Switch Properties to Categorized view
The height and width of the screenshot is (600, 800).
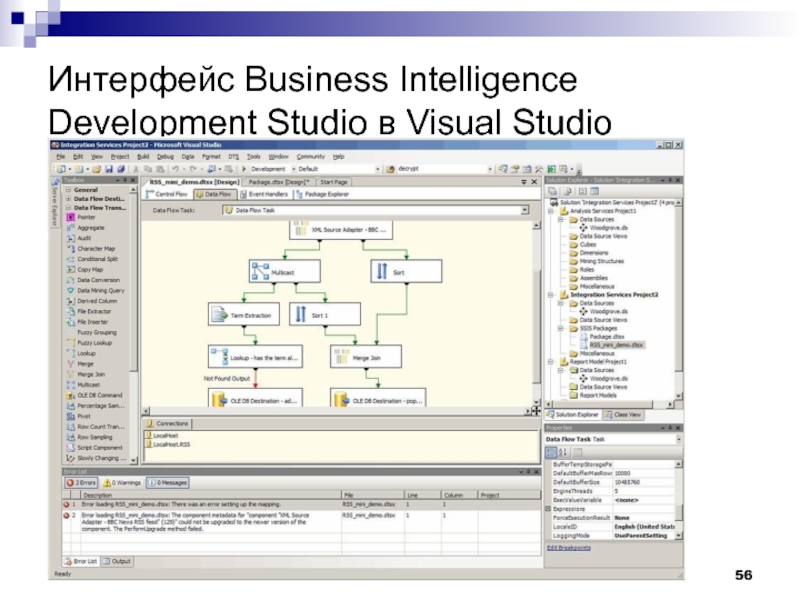(x=551, y=452)
